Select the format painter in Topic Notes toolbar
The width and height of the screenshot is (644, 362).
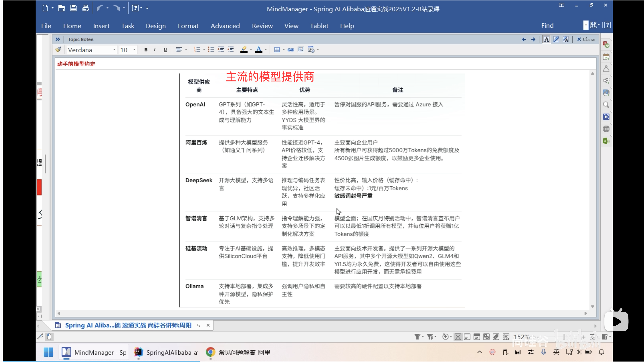(58, 49)
